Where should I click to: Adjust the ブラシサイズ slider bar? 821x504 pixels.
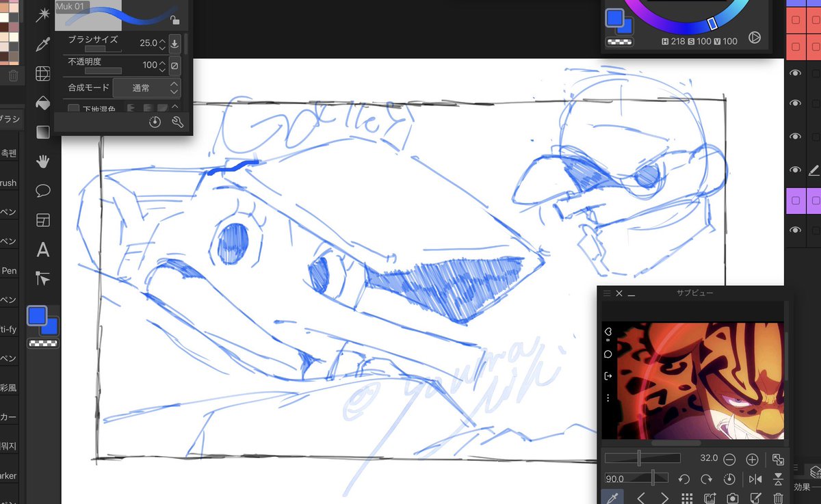[103, 49]
